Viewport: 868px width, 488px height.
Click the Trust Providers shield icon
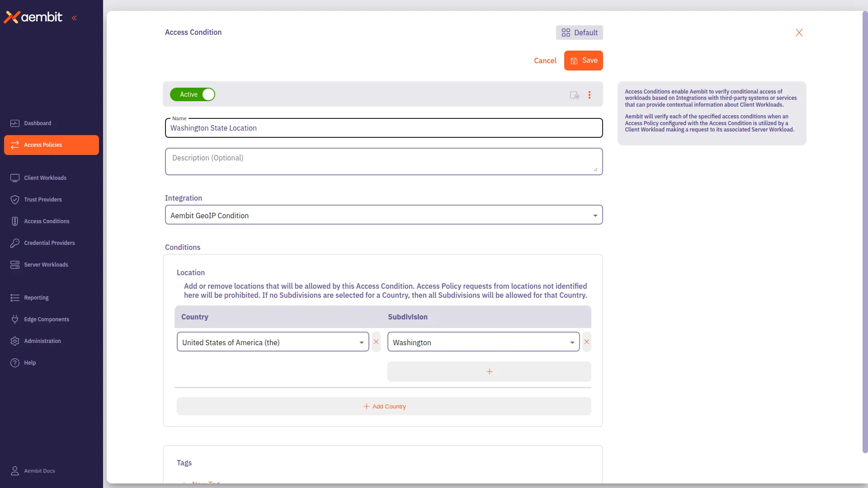15,200
